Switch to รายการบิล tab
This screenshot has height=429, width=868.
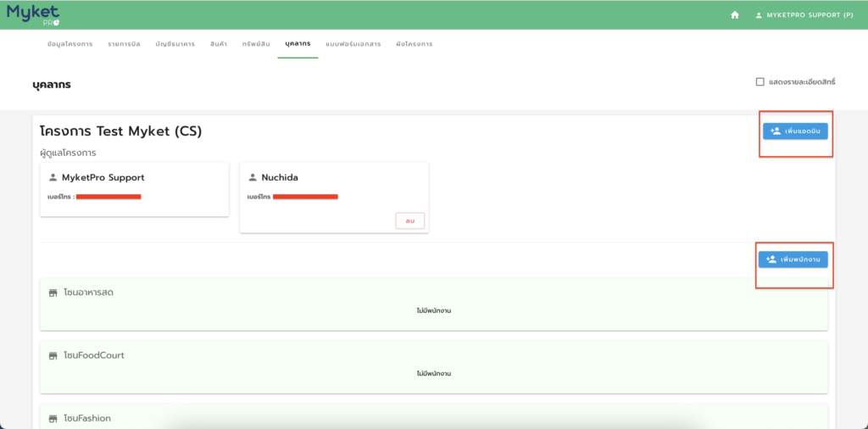(x=124, y=44)
